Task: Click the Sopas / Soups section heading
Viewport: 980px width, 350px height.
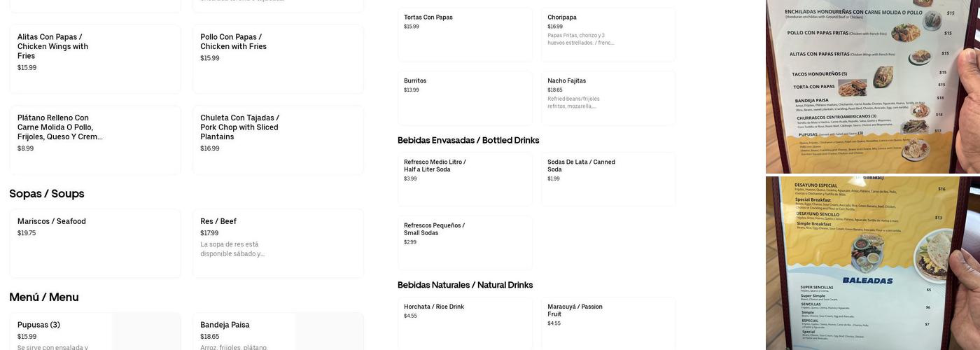Action: [47, 194]
